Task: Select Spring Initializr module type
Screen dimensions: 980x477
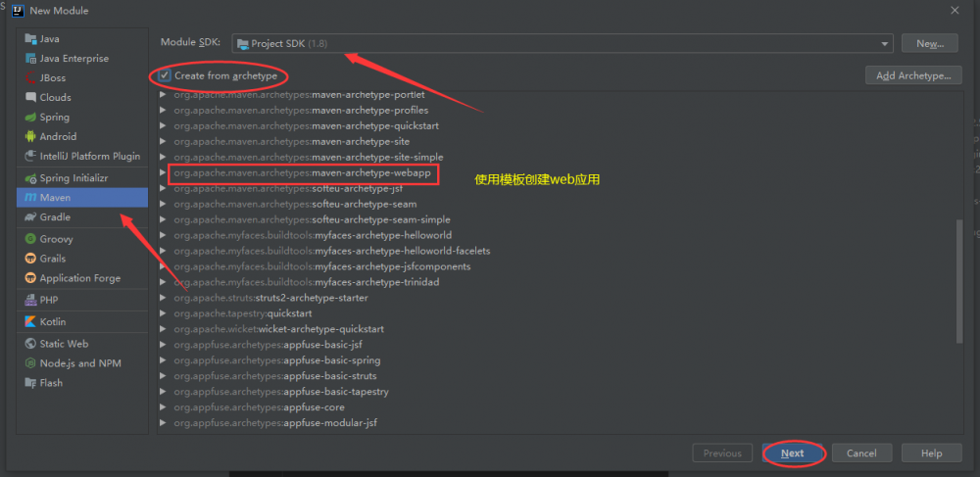Action: point(82,178)
